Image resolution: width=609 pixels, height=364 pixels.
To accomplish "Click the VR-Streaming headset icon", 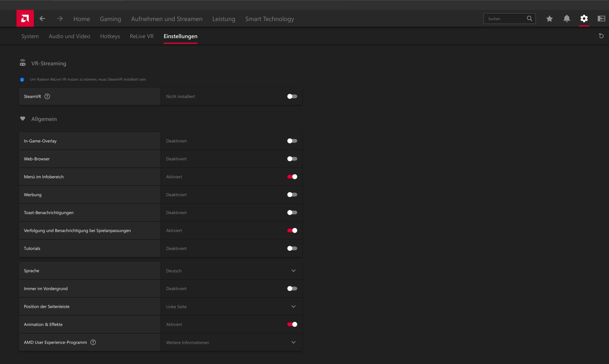I will click(x=23, y=63).
